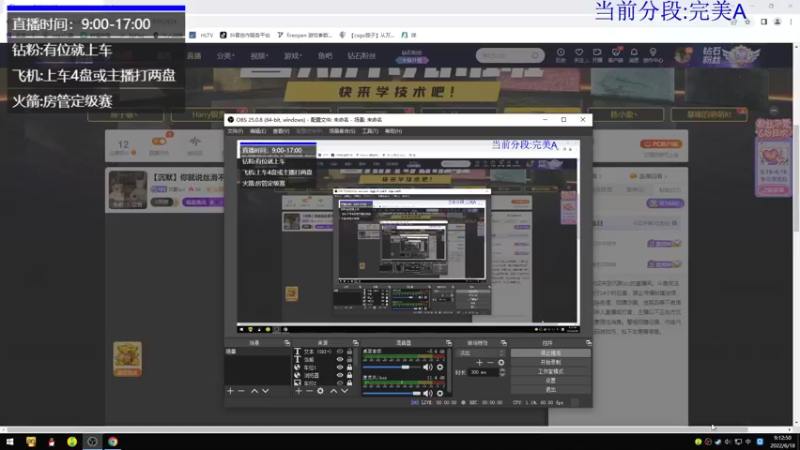
Task: Add a scene transition with plus icon
Action: click(x=479, y=362)
